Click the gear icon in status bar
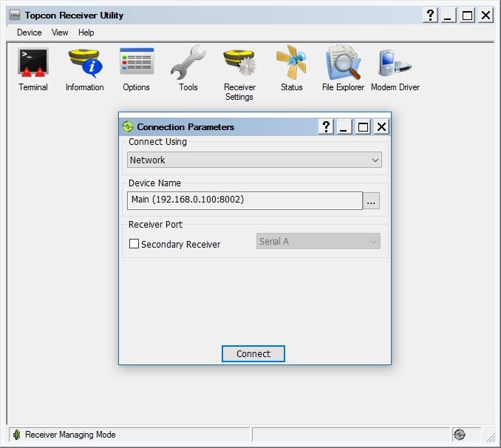This screenshot has height=448, width=501. 460,435
